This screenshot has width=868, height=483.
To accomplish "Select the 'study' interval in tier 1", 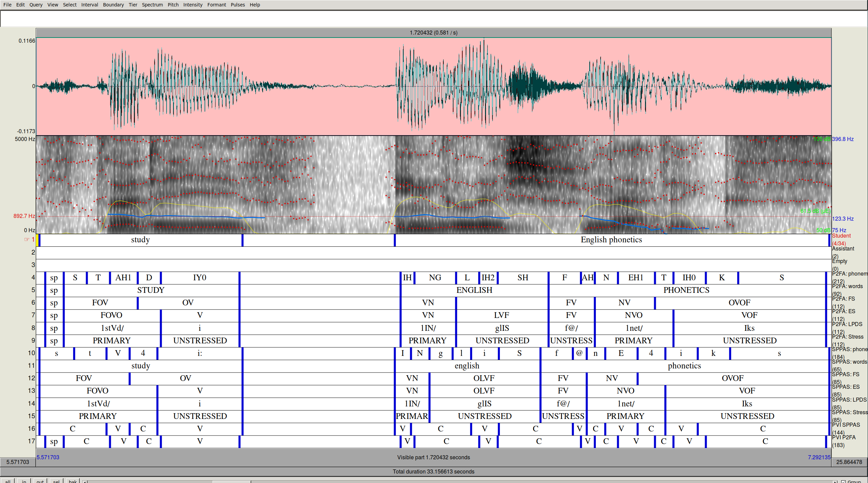I will click(141, 240).
